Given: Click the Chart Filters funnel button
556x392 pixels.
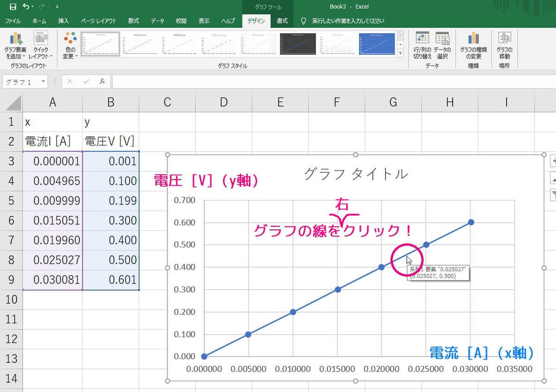Looking at the screenshot, I should (x=553, y=195).
